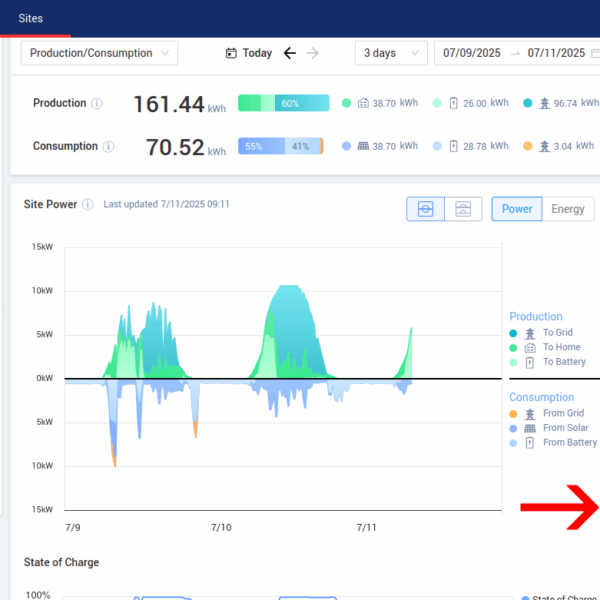Go to next date range arrow
600x600 pixels.
point(313,53)
